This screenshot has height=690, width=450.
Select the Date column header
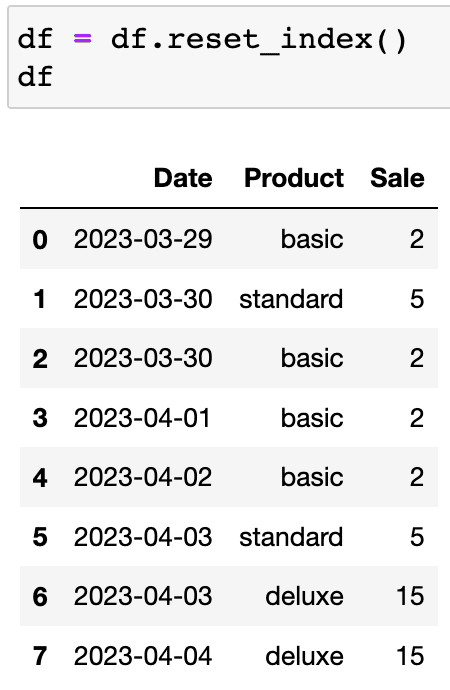point(183,178)
